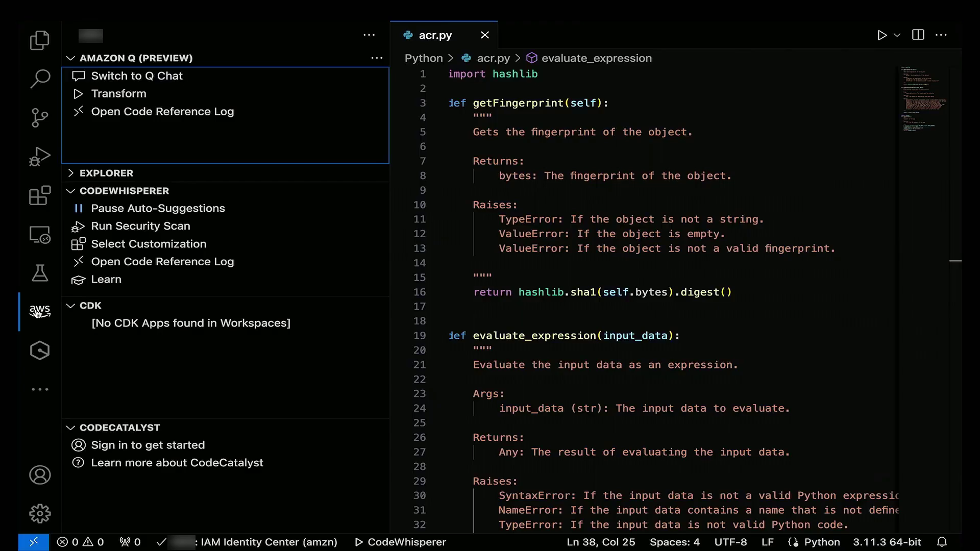The width and height of the screenshot is (980, 551).
Task: Click Run Security Scan
Action: [140, 226]
